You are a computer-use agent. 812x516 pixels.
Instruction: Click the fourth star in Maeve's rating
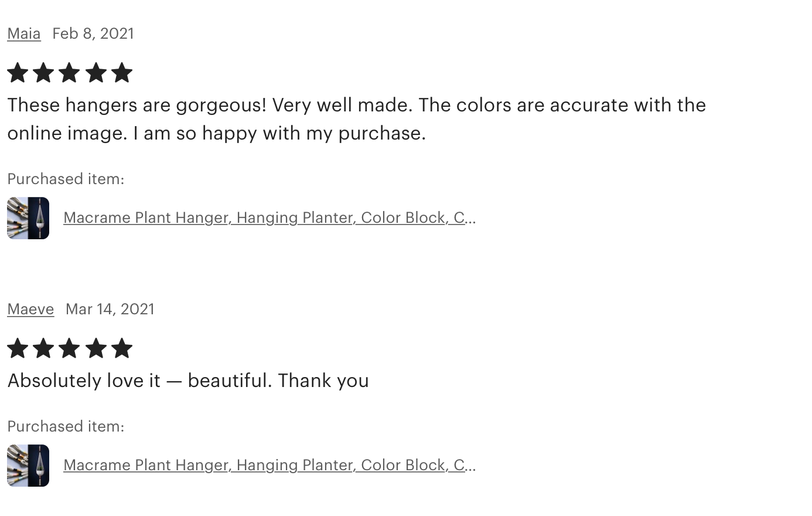tap(95, 348)
